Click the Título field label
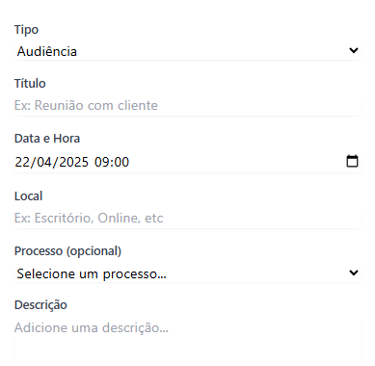375x366 pixels. (x=30, y=83)
